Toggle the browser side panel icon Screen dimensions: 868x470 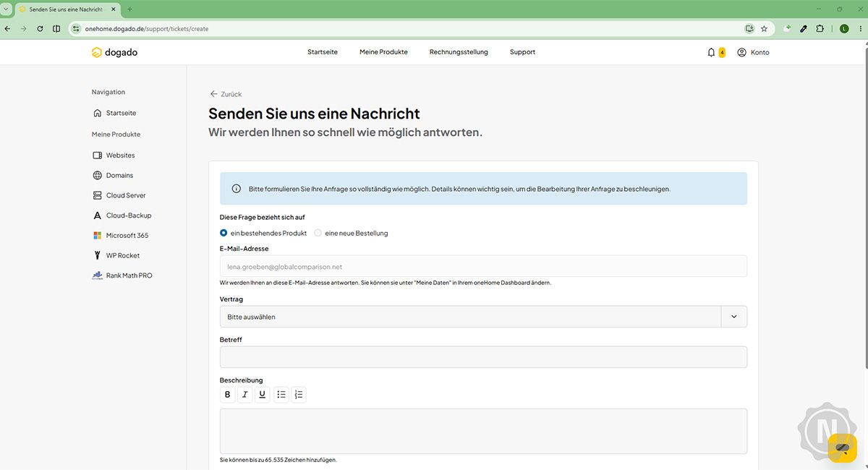tap(56, 28)
